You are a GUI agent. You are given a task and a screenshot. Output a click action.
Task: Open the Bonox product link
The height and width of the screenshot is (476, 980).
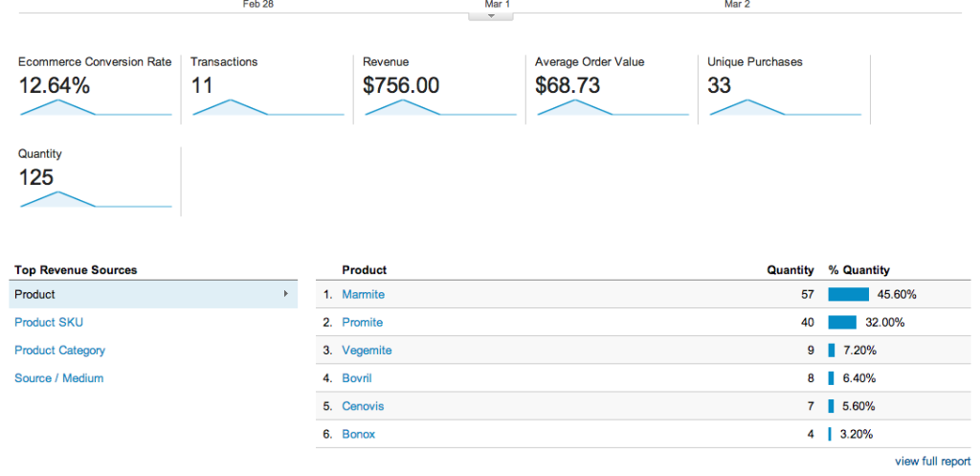(359, 434)
